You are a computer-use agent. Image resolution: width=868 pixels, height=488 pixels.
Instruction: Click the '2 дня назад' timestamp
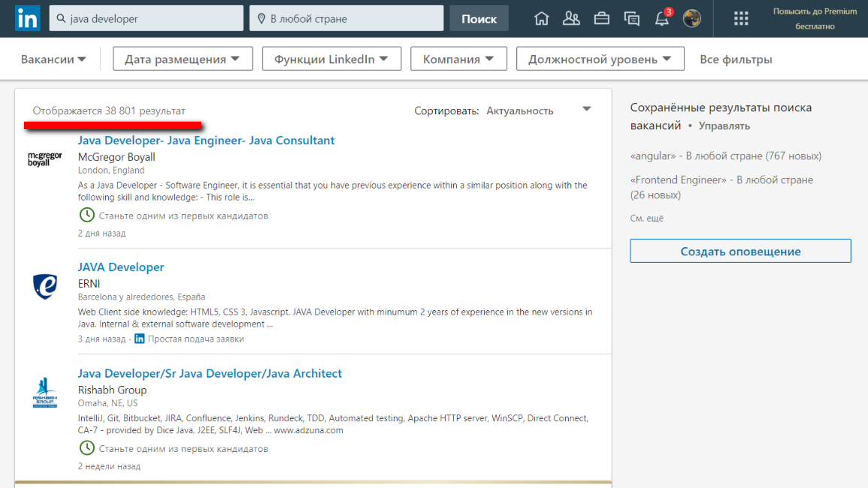click(101, 233)
